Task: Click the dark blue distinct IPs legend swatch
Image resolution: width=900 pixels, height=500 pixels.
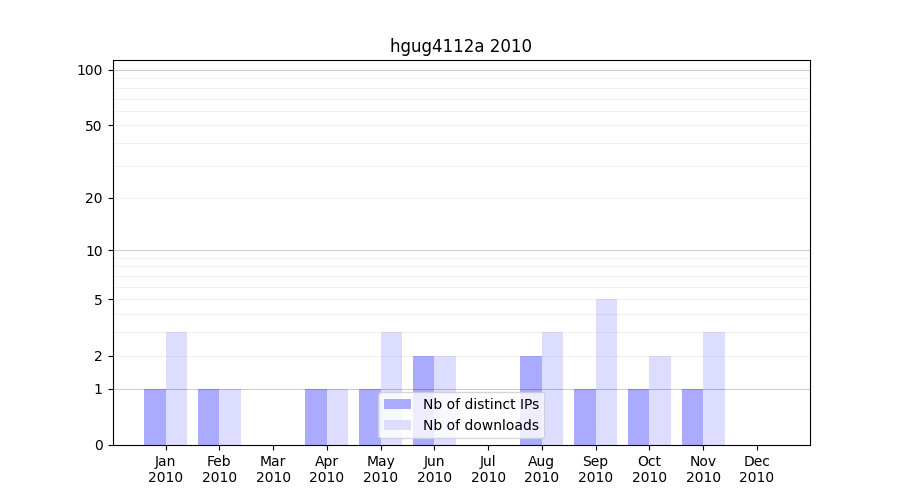Action: pyautogui.click(x=397, y=404)
